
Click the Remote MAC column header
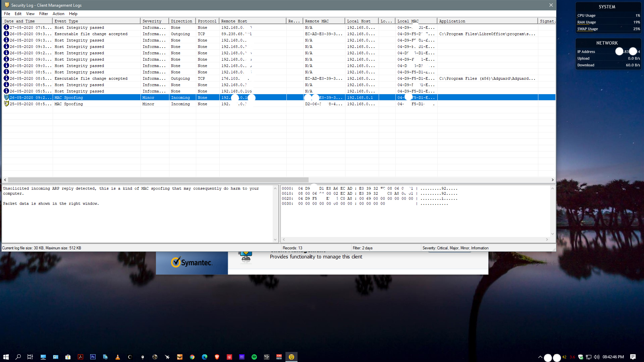coord(317,21)
